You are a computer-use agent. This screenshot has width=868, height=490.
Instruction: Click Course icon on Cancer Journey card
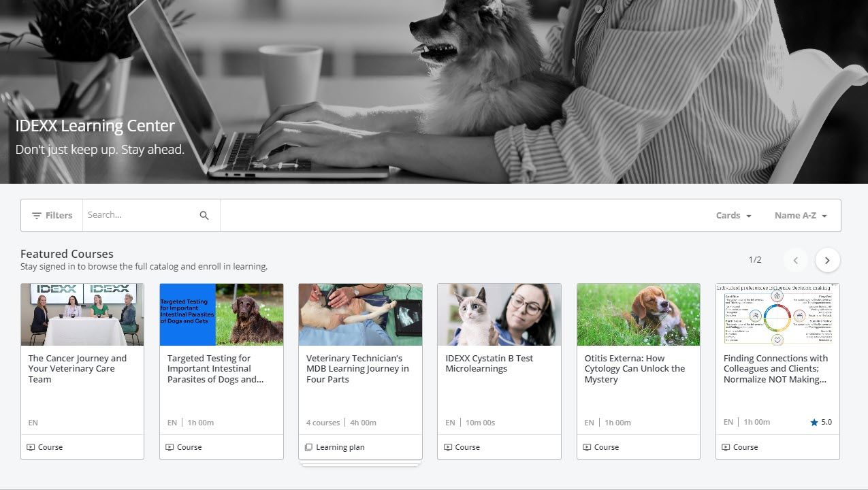pos(31,447)
